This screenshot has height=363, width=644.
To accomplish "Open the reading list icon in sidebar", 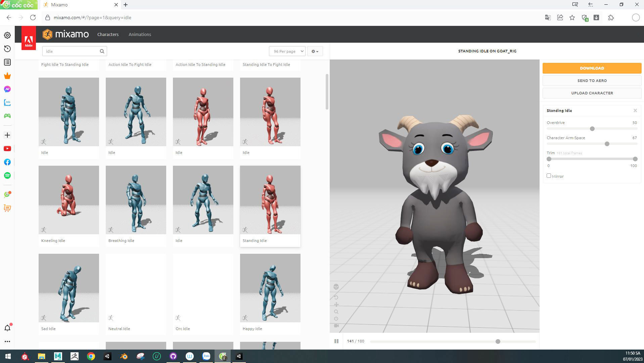I will pos(7,62).
